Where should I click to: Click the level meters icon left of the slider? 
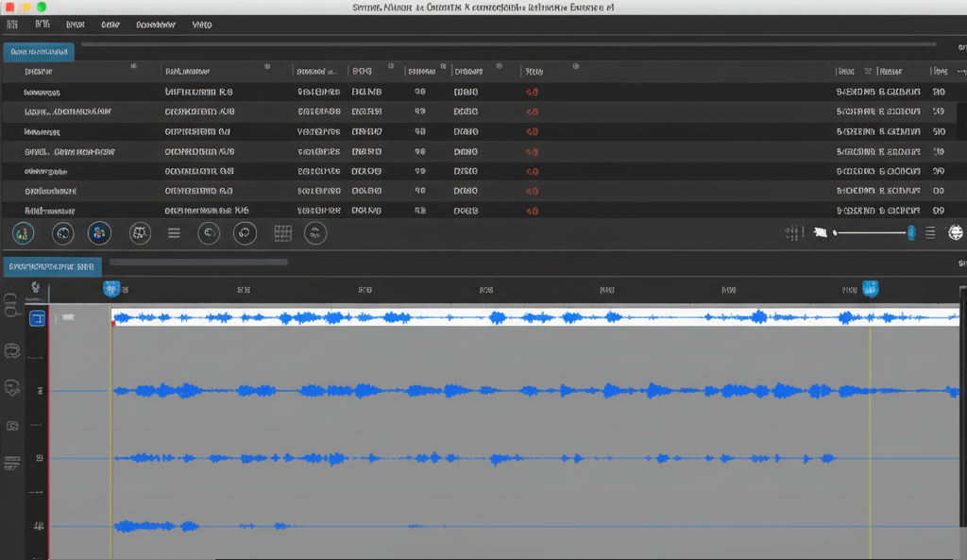coord(794,232)
